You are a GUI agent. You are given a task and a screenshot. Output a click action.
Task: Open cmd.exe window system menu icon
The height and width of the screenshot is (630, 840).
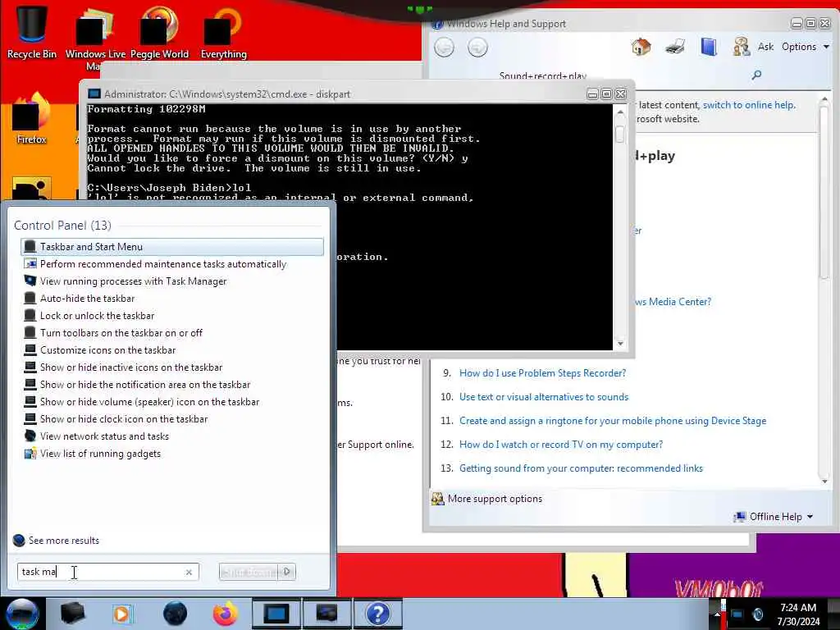94,94
